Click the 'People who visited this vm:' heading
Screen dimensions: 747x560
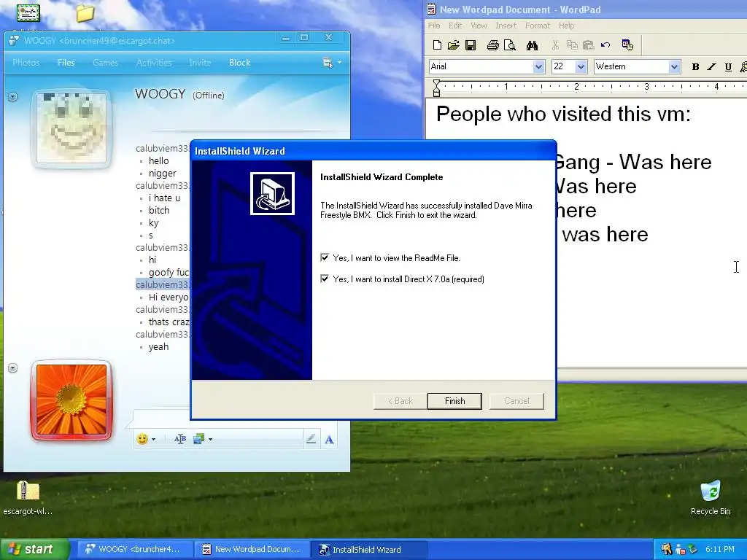(563, 114)
